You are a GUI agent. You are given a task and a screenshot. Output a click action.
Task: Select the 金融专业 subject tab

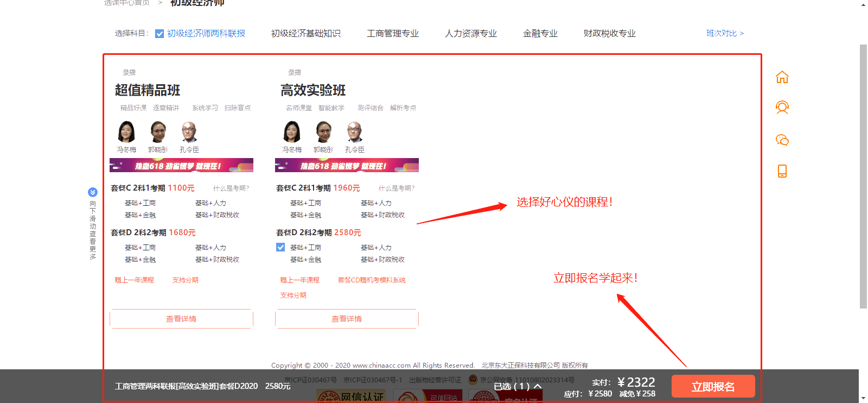540,34
